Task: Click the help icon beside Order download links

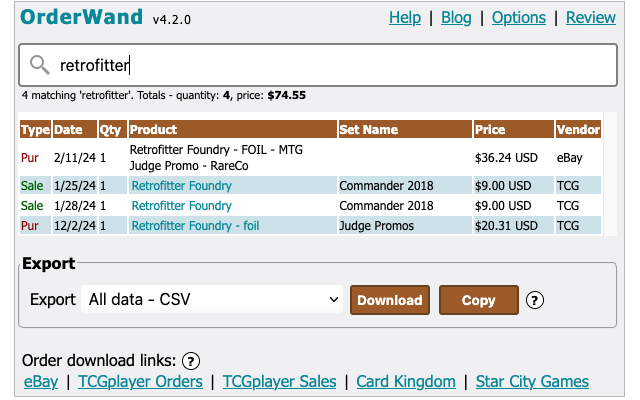Action: pos(191,361)
